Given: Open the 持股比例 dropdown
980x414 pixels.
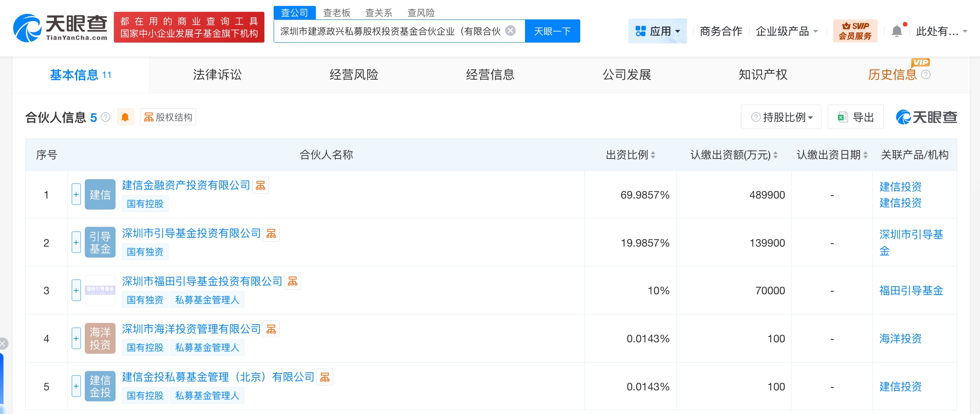Looking at the screenshot, I should 781,117.
